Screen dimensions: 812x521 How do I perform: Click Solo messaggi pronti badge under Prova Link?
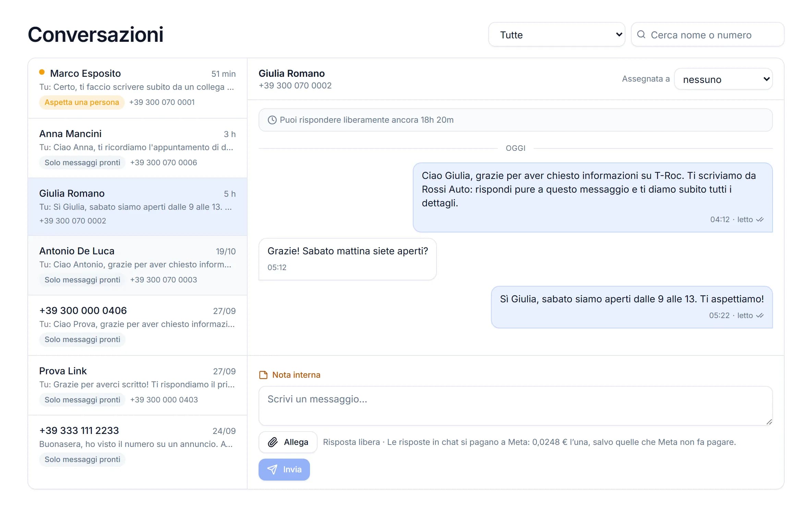(x=82, y=400)
